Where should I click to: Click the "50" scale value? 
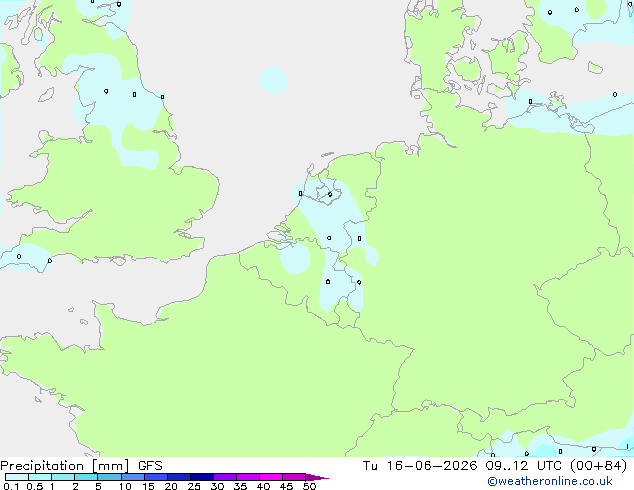[x=309, y=486]
